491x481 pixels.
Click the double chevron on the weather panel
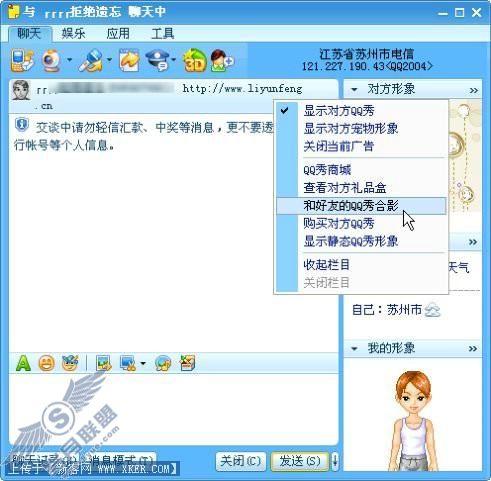pyautogui.click(x=473, y=242)
